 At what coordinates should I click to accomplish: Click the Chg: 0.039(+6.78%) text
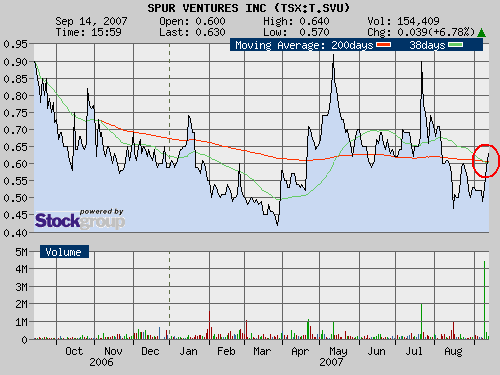click(x=421, y=32)
